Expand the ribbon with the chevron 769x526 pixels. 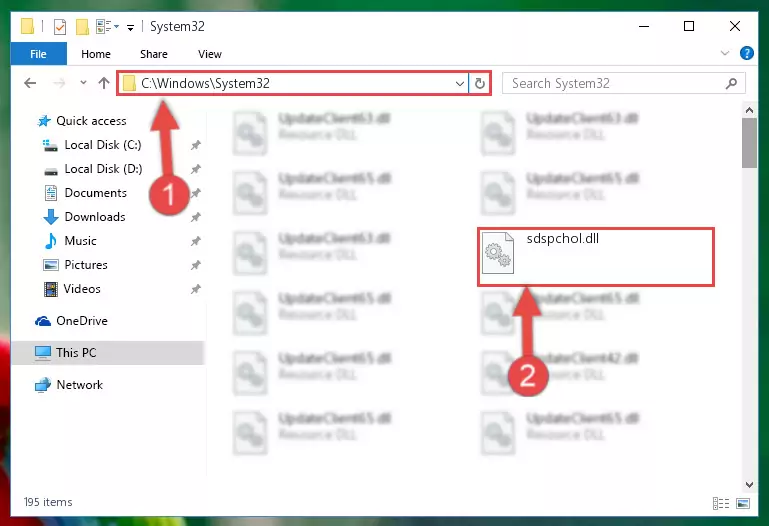[724, 53]
